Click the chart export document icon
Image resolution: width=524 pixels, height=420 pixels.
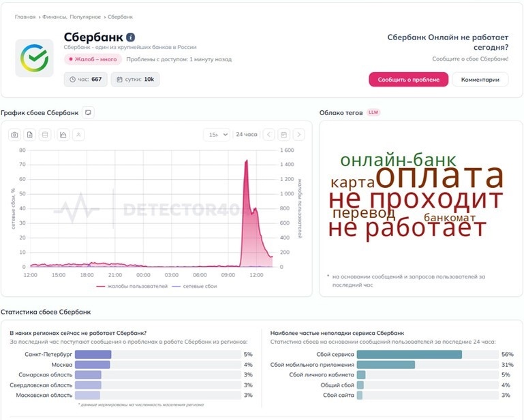(x=30, y=135)
